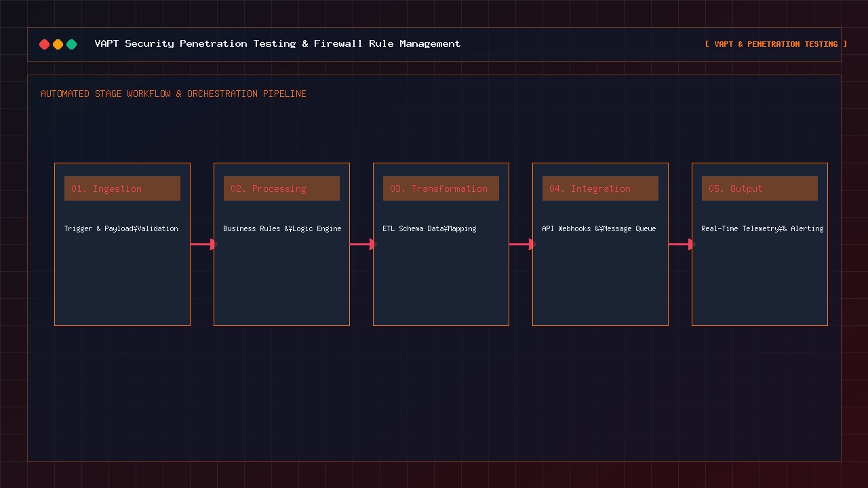
Task: Select the 02. Processing stage header
Action: pos(281,188)
